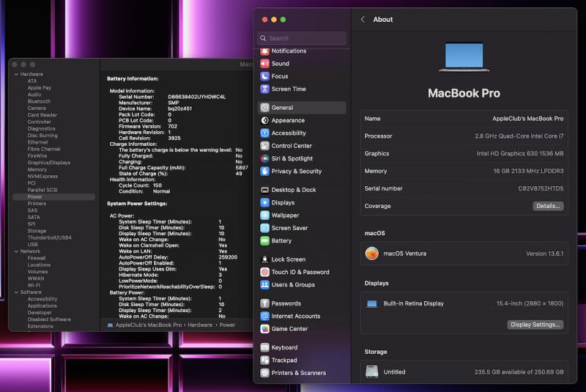586x392 pixels.
Task: Click the Built-in Retina Display icon
Action: point(371,303)
